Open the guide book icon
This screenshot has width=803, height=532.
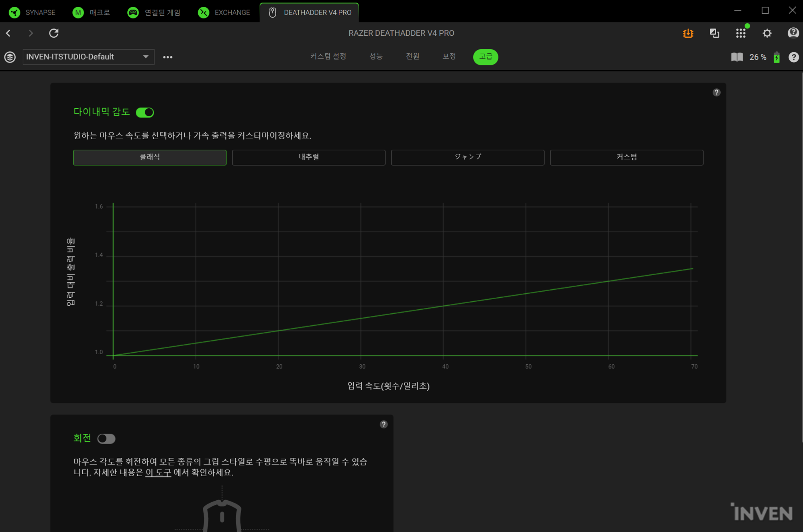(x=737, y=57)
